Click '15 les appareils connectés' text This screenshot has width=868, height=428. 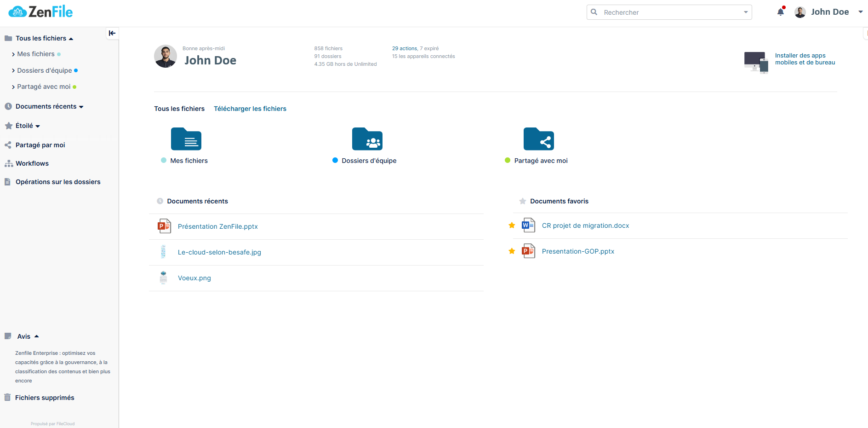(423, 56)
